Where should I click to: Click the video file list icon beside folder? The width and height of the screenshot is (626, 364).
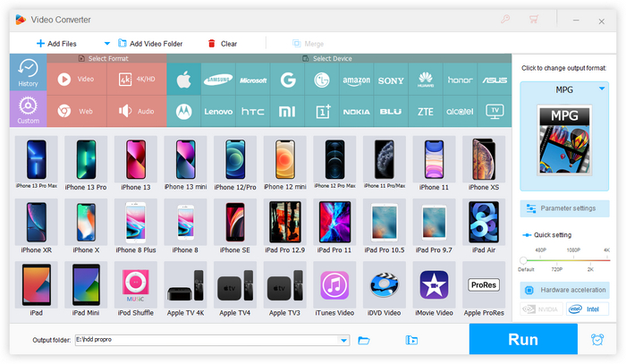tap(411, 340)
